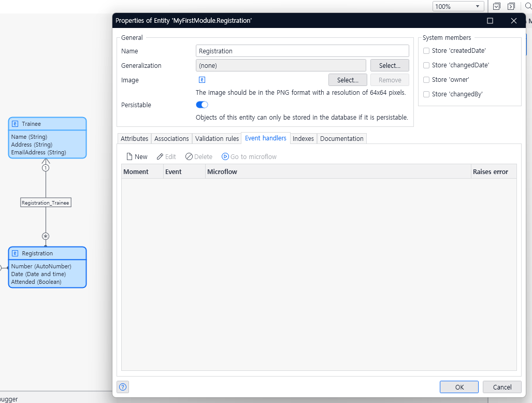Enable Store 'changedDate' checkbox
This screenshot has width=532, height=403.
426,65
